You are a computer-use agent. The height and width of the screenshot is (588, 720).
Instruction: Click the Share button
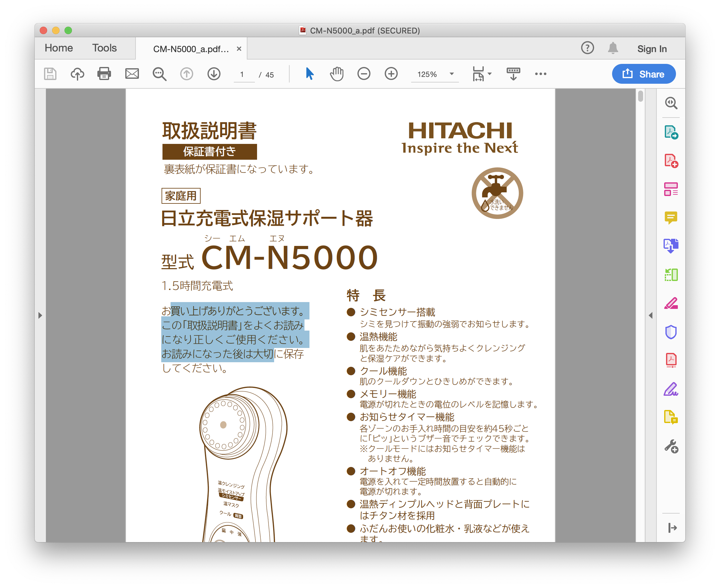[644, 74]
